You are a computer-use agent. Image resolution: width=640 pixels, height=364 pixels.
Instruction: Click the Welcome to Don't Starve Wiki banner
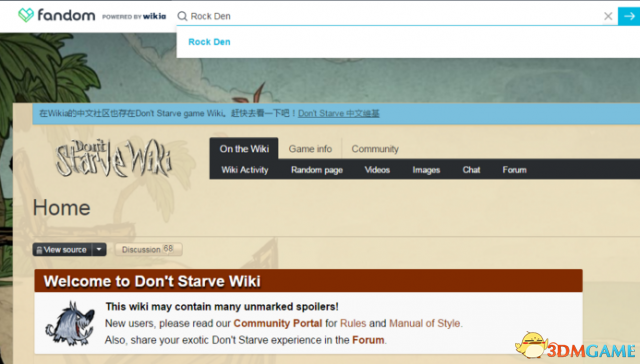[x=309, y=281]
